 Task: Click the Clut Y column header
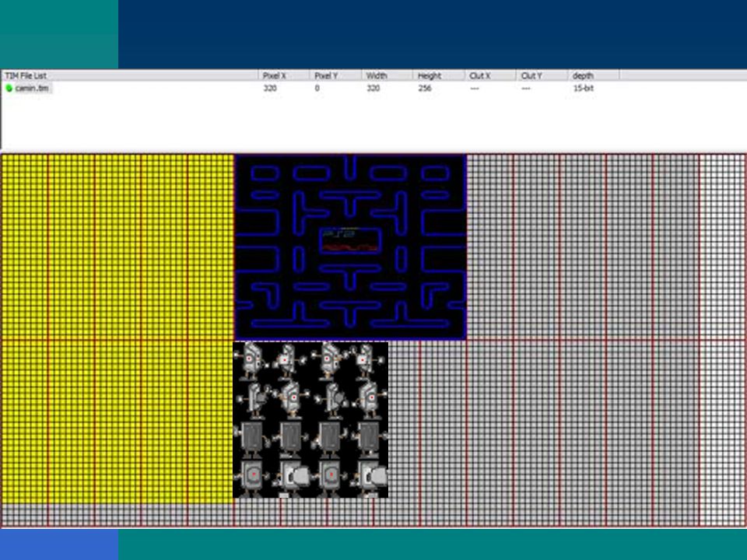pyautogui.click(x=542, y=75)
